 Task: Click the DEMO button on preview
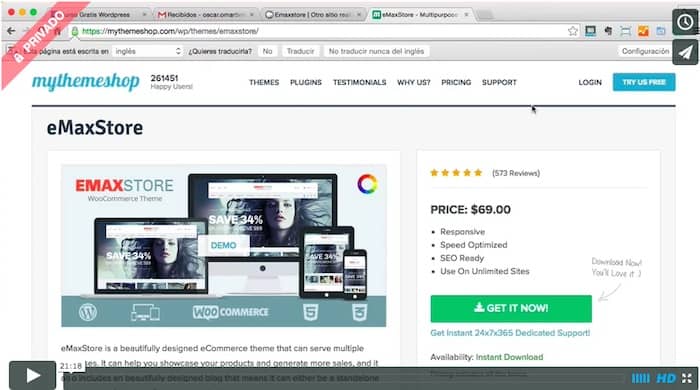223,245
